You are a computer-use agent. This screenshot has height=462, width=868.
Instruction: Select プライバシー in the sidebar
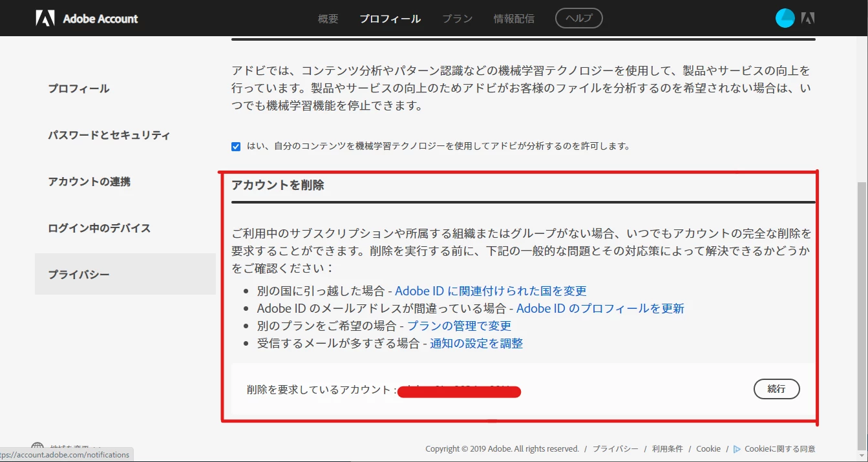(125, 274)
